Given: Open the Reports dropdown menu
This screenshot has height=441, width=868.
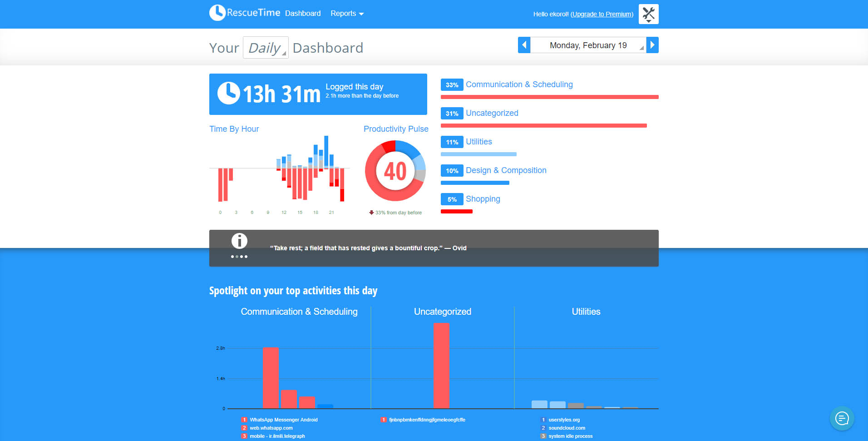Looking at the screenshot, I should [346, 13].
